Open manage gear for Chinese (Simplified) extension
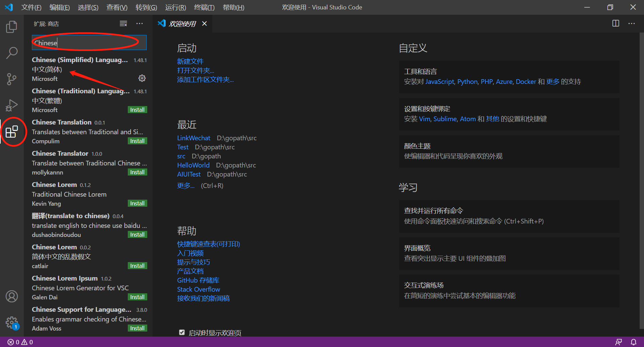The width and height of the screenshot is (644, 347). coord(142,78)
